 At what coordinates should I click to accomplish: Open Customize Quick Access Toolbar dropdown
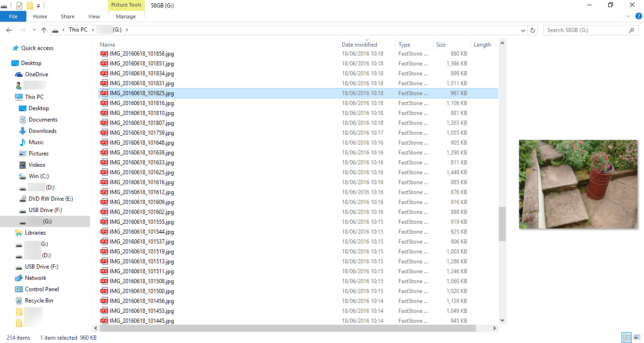[38, 6]
